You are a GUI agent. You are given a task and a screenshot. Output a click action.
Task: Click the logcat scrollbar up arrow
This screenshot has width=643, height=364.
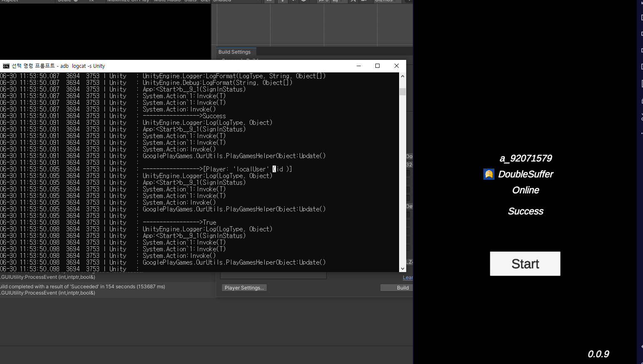[x=402, y=76]
